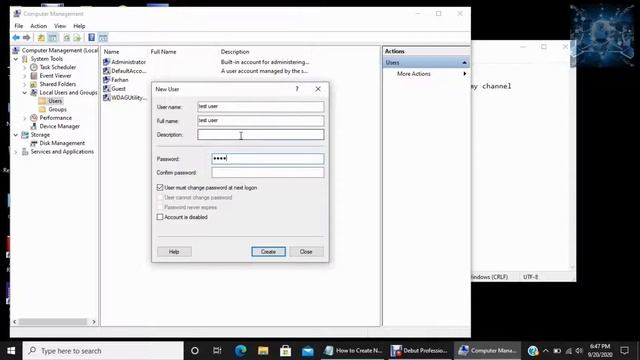Expand Services and Applications node
Screen dimensions: 640x360
tap(16, 152)
